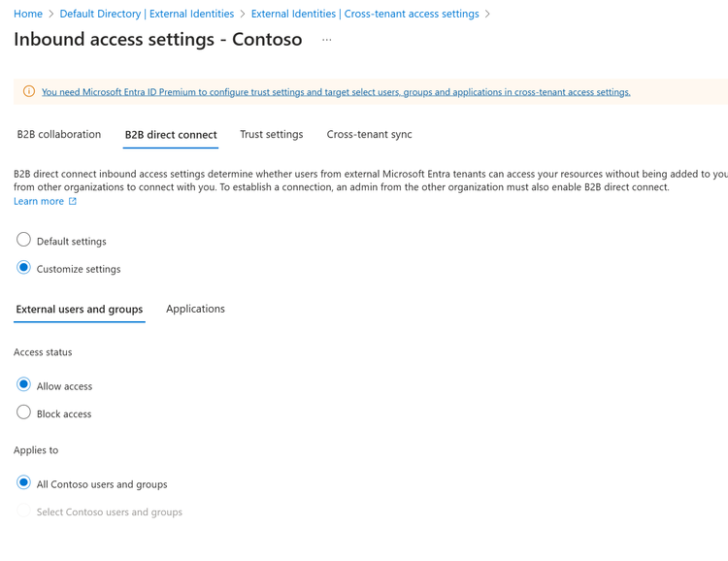Show the External users and groups sub-tab

click(x=80, y=310)
